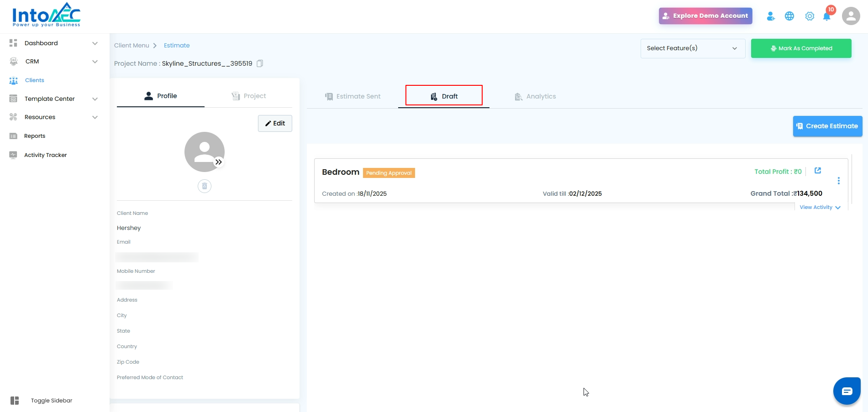
Task: Open the chat support widget
Action: 847,391
